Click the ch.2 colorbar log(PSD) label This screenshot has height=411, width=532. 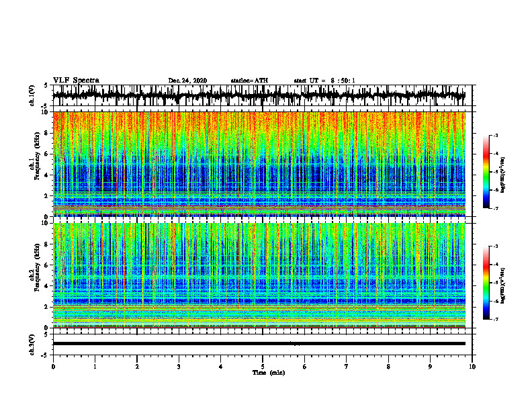(x=503, y=285)
